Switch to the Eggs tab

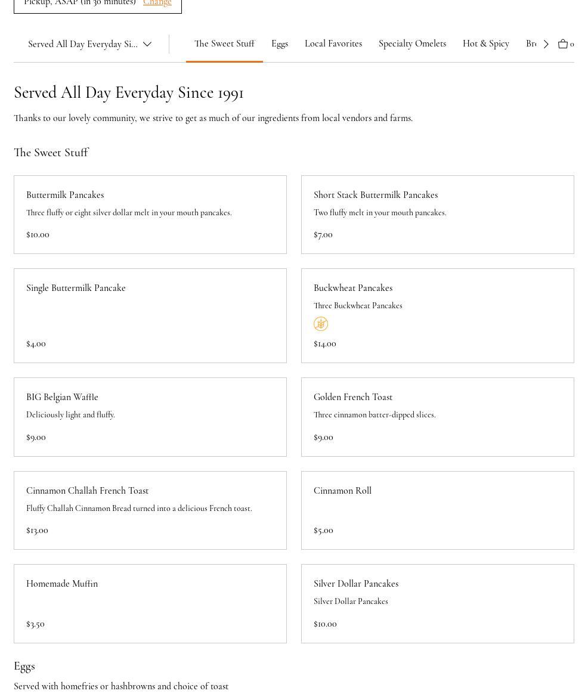tap(280, 44)
